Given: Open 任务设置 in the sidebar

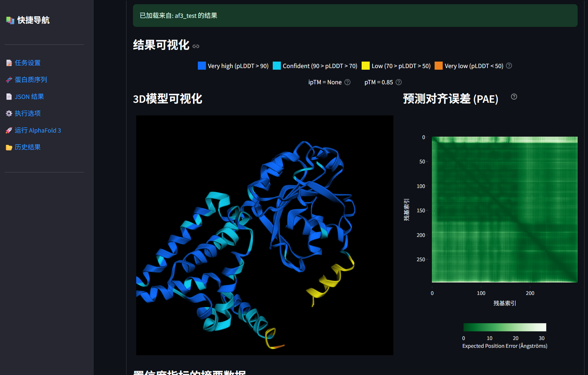Looking at the screenshot, I should click(28, 63).
